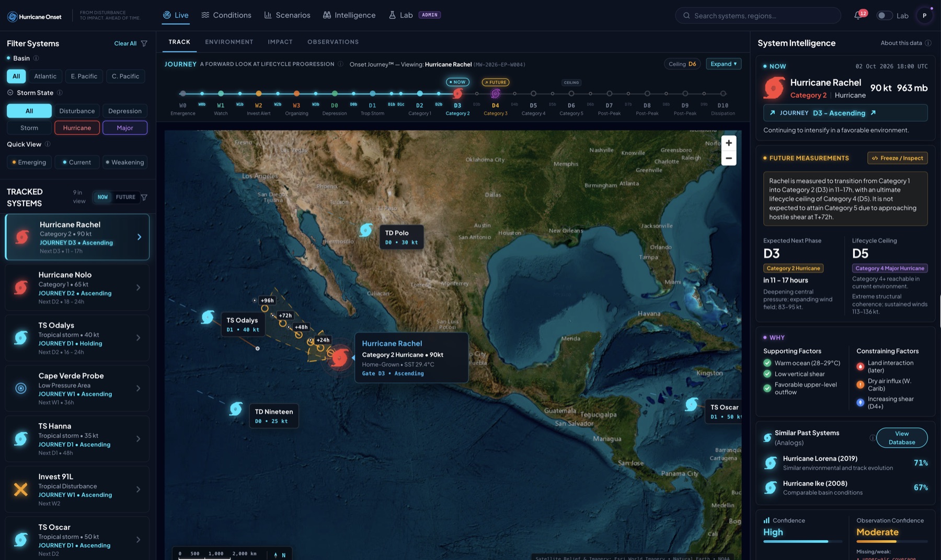Toggle the Lab mode switch
Screen dimensions: 941x560
tap(884, 16)
